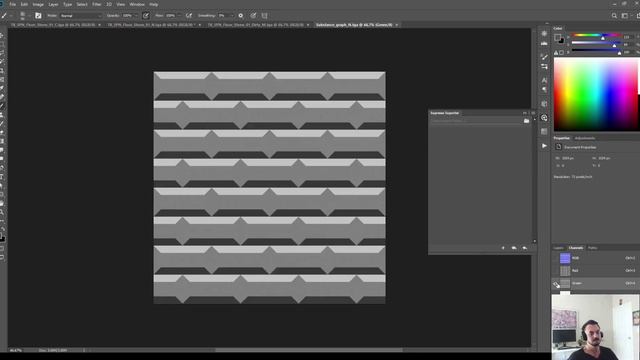This screenshot has width=640, height=360.
Task: Open the Character panel icon
Action: point(544,80)
